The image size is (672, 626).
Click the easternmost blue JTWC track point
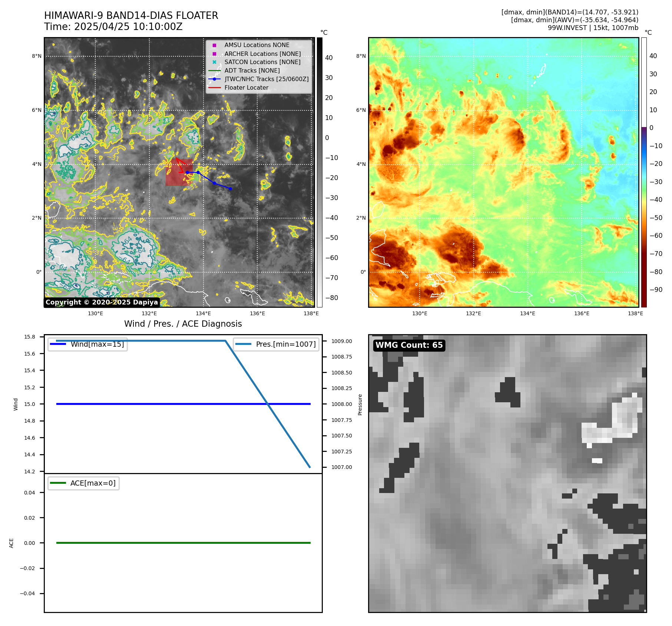point(230,189)
